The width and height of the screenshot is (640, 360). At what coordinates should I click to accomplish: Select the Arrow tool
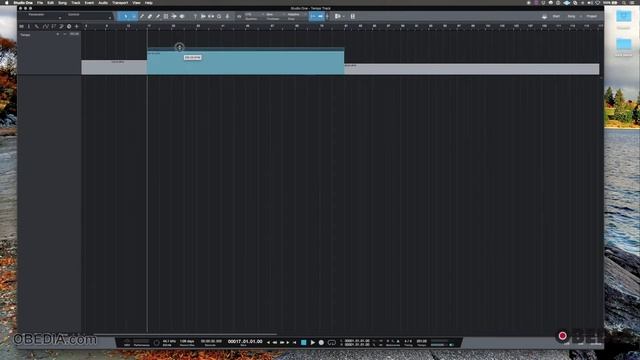tap(126, 16)
